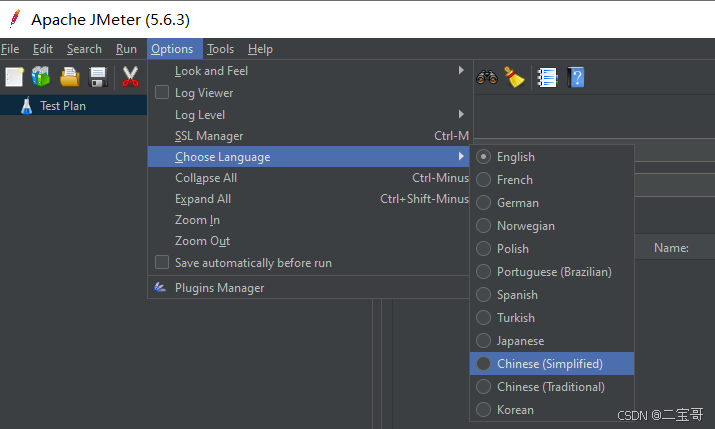Open the File menu
Image resolution: width=715 pixels, height=429 pixels.
click(10, 49)
